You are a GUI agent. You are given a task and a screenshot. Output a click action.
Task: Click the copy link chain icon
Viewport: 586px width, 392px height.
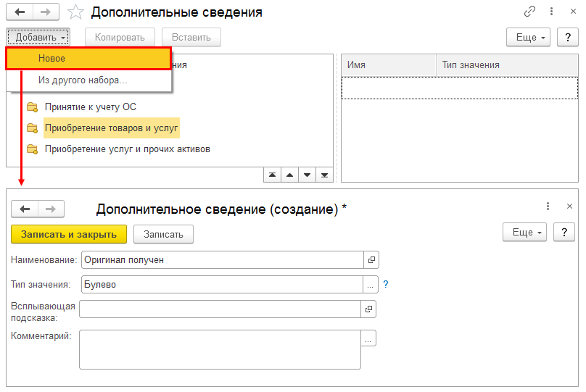pos(530,12)
